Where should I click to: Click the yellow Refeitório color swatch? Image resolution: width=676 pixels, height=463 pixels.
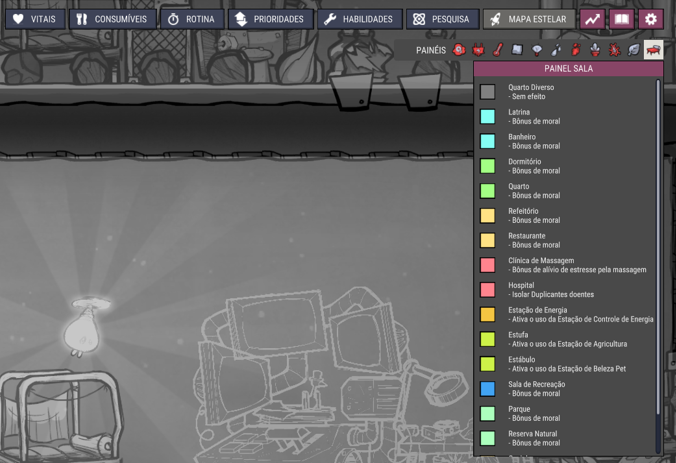[x=488, y=216]
